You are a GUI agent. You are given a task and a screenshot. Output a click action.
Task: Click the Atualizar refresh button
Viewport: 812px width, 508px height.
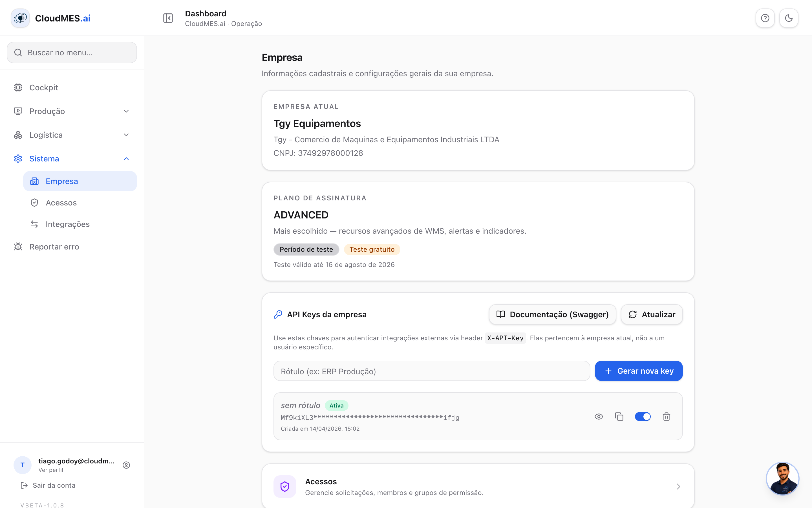652,314
